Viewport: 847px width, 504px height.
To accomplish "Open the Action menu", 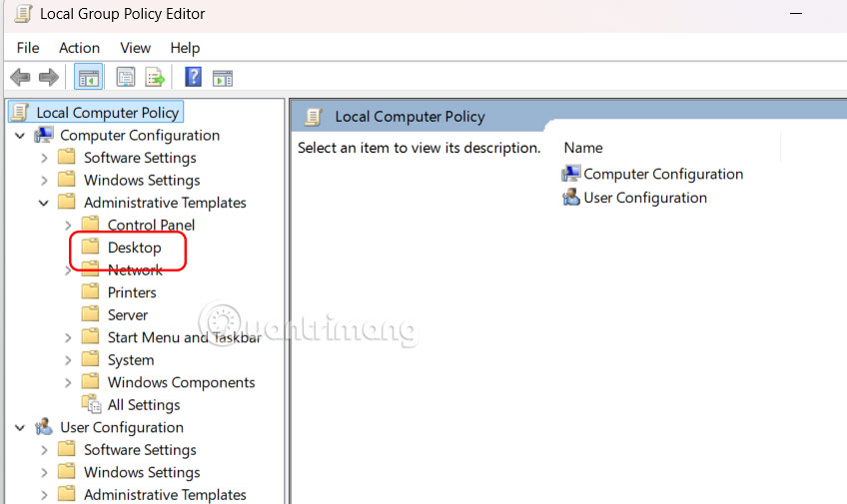I will [x=80, y=48].
